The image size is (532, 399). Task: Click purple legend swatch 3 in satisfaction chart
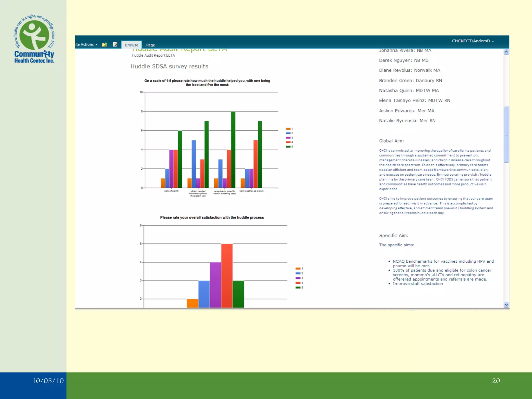pyautogui.click(x=298, y=278)
